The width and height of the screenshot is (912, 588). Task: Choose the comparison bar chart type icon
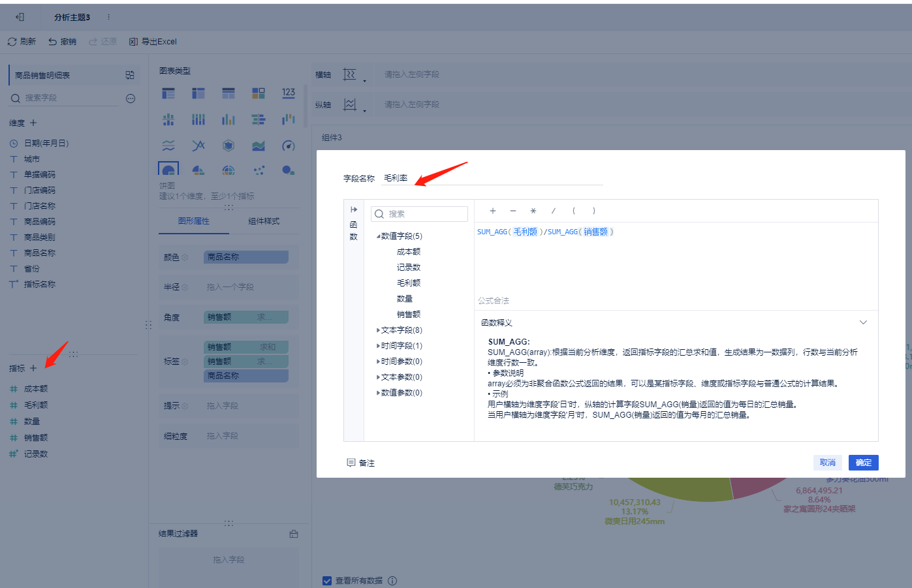coord(259,119)
